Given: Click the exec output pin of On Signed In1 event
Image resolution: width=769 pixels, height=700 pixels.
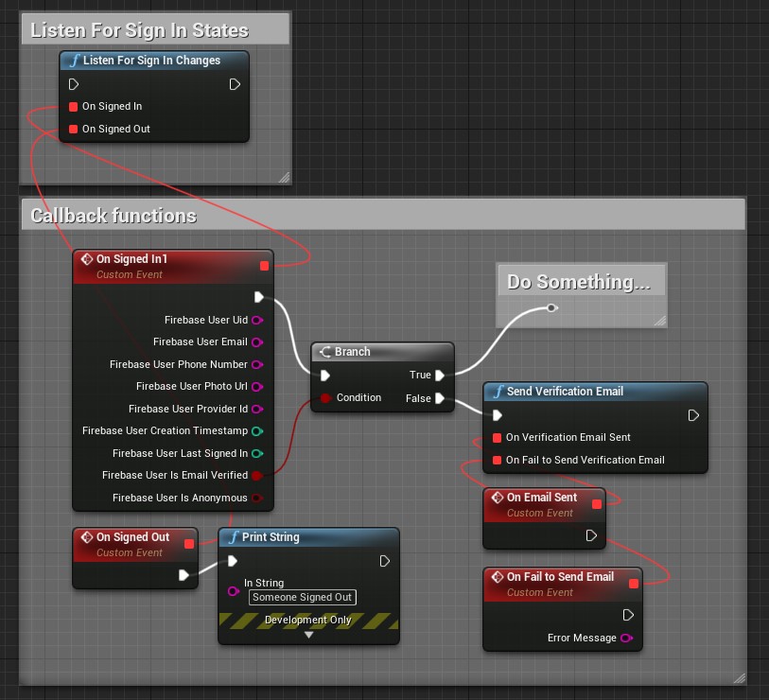Looking at the screenshot, I should click(259, 297).
